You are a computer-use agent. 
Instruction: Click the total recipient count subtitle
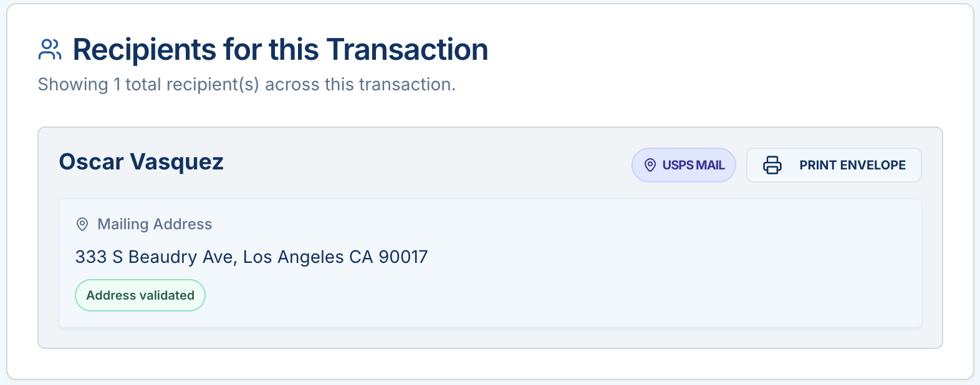(246, 85)
